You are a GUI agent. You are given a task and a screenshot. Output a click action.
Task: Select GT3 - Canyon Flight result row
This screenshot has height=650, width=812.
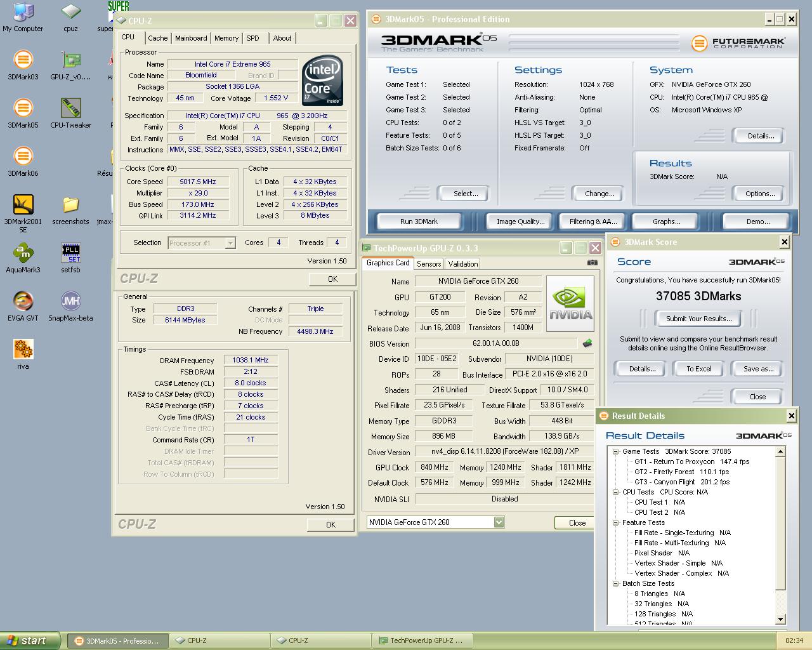(x=682, y=482)
